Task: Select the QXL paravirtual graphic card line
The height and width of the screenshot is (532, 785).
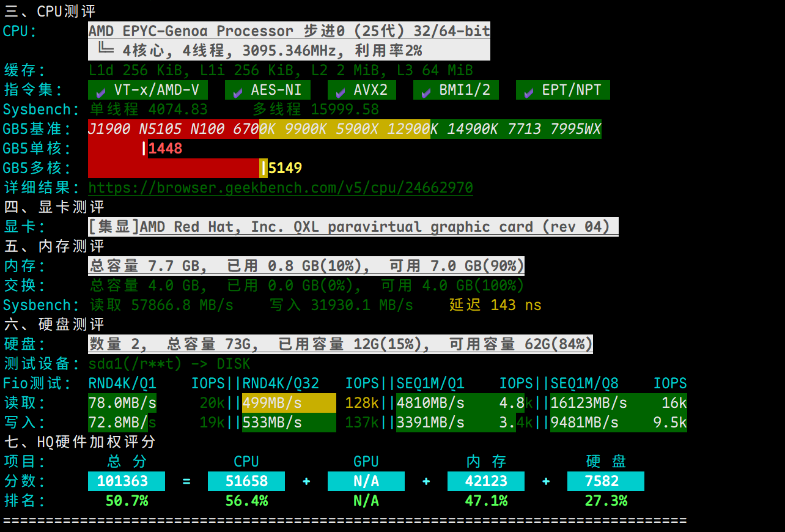Action: point(353,227)
